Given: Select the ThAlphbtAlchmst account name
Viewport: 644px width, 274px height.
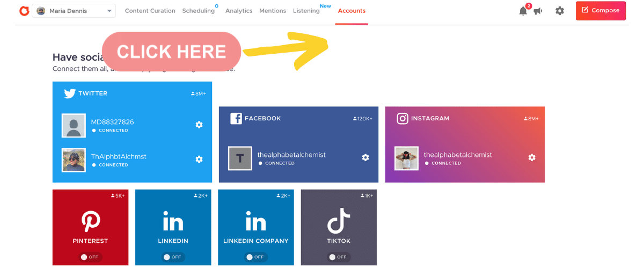Looking at the screenshot, I should coord(119,156).
